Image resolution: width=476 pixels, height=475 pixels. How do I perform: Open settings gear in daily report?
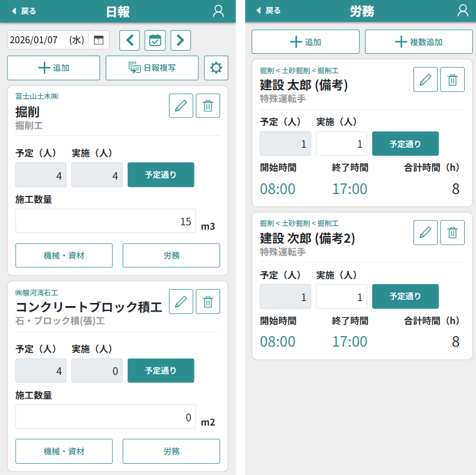click(216, 68)
